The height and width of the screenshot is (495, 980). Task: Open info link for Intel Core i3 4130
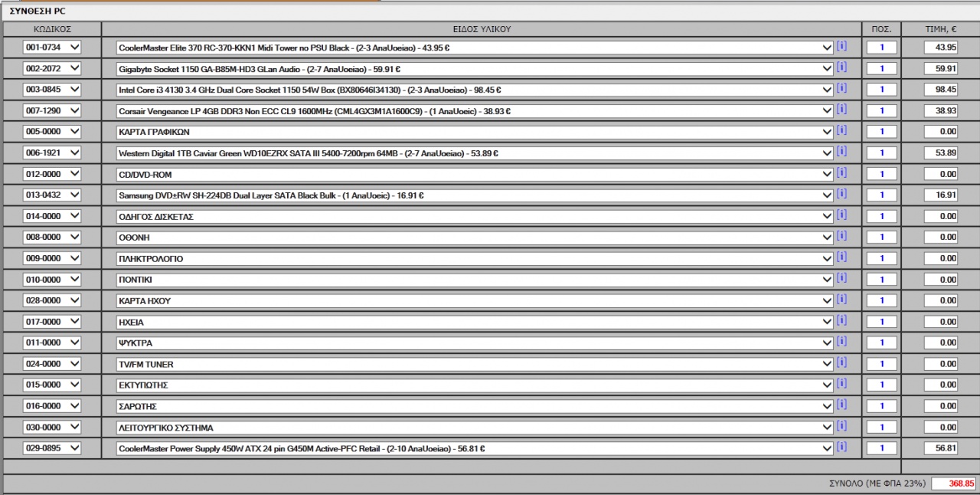tap(841, 88)
